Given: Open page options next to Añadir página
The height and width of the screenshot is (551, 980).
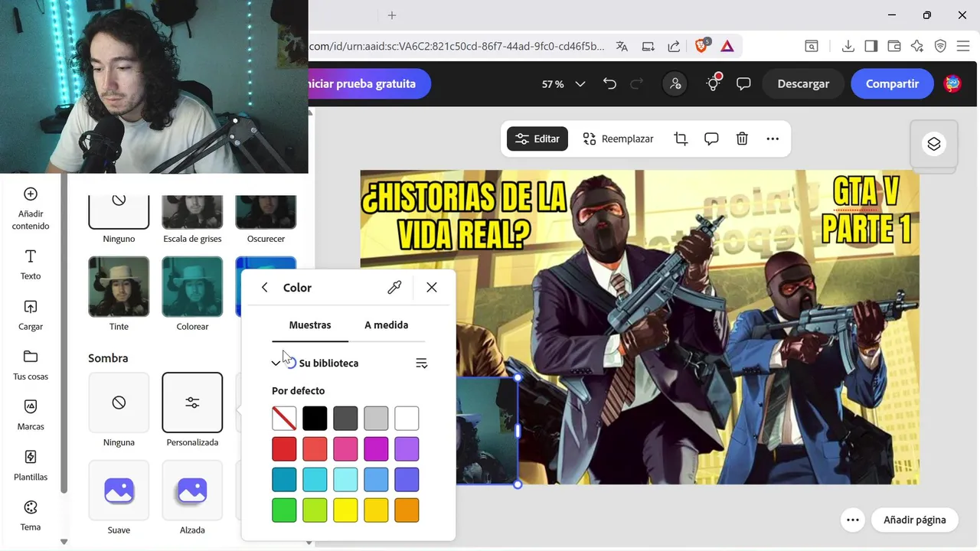Looking at the screenshot, I should click(x=852, y=520).
